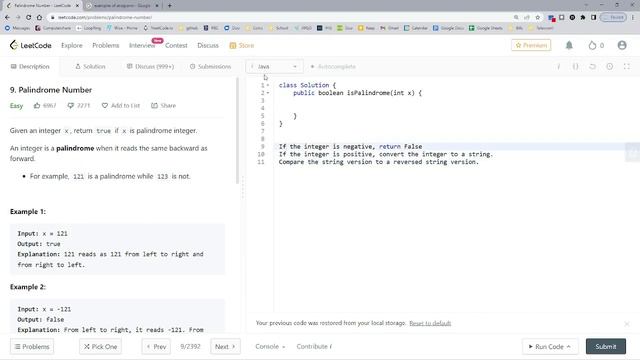Click the editor info icon
This screenshot has height=360, width=640.
pos(559,67)
